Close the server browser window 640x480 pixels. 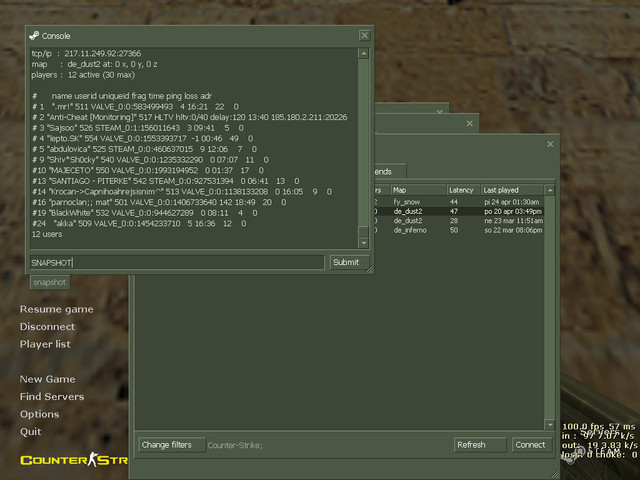pos(550,144)
